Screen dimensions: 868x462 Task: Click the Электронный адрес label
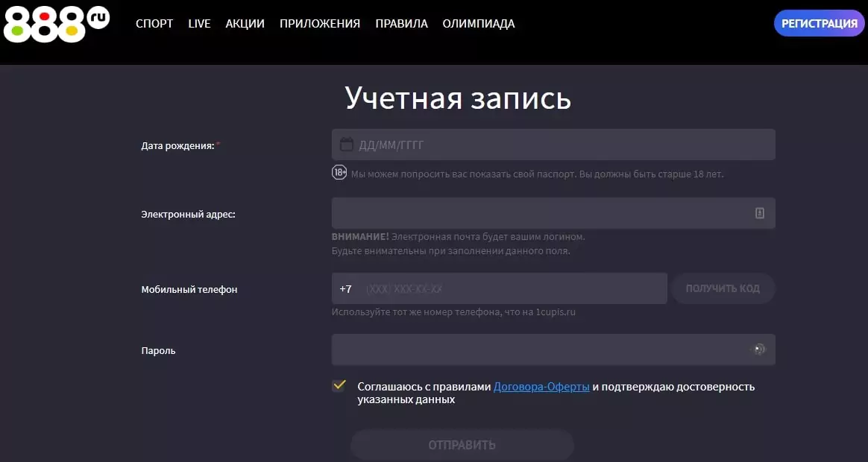(188, 214)
